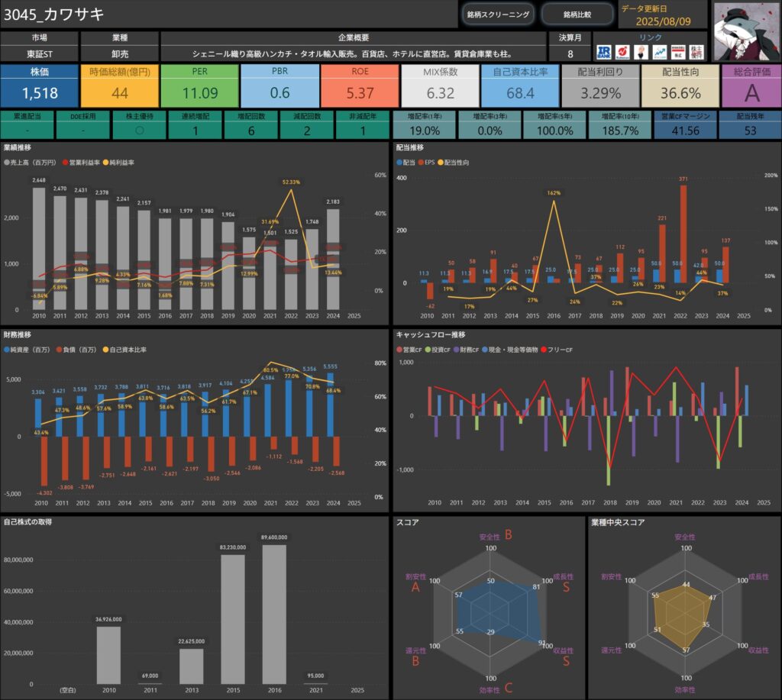Select the 配当利回り card showing 3.29%
Screen dimensions: 782x700
pos(600,85)
